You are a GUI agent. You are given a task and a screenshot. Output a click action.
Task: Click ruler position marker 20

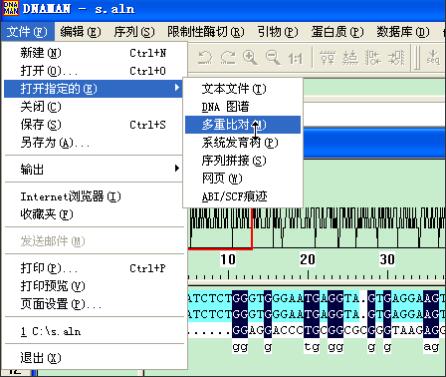coord(307,260)
